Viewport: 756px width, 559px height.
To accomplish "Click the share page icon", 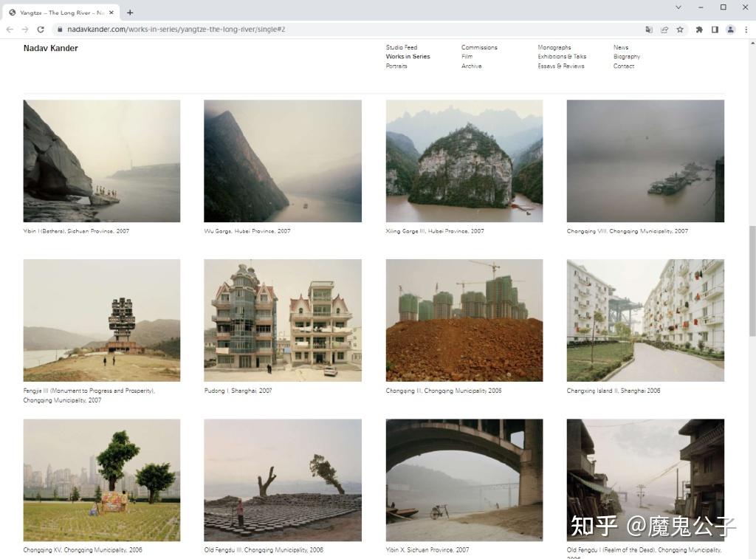I will (664, 30).
